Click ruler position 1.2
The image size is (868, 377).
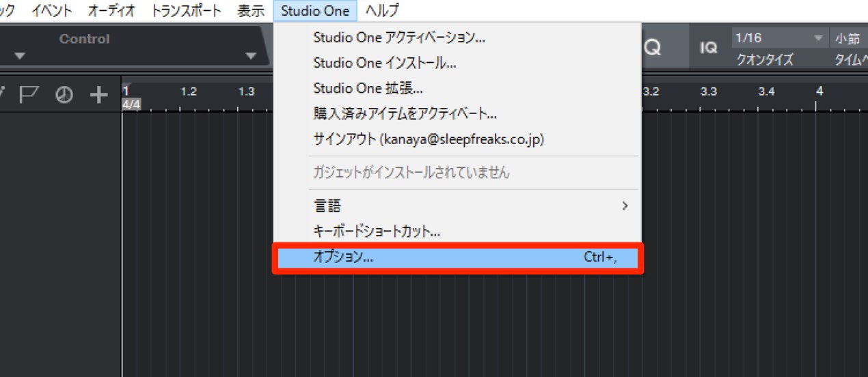(x=189, y=92)
